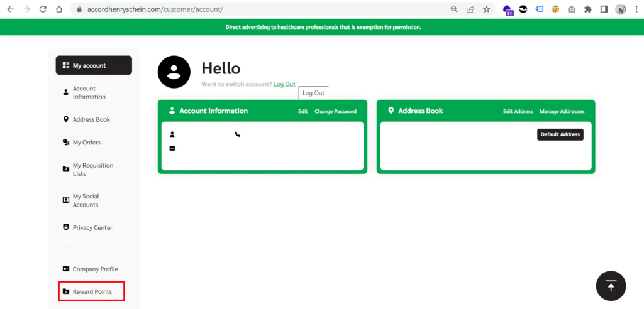Bookmark this page using the star icon
The image size is (644, 309).
(486, 9)
